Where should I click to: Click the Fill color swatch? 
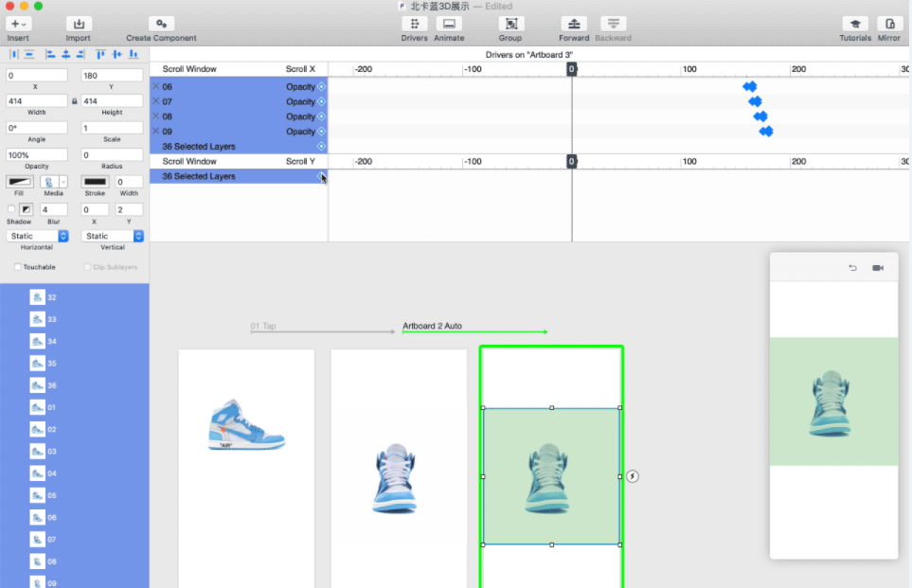click(19, 181)
